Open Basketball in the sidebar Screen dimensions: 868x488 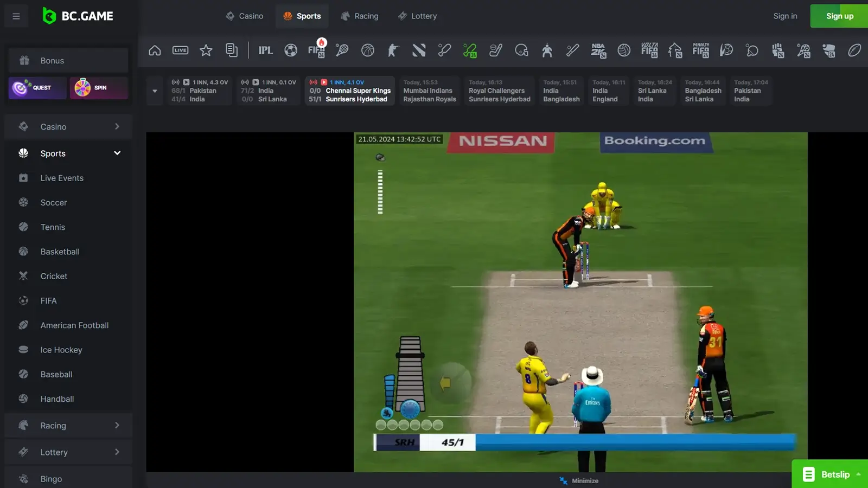(68, 251)
